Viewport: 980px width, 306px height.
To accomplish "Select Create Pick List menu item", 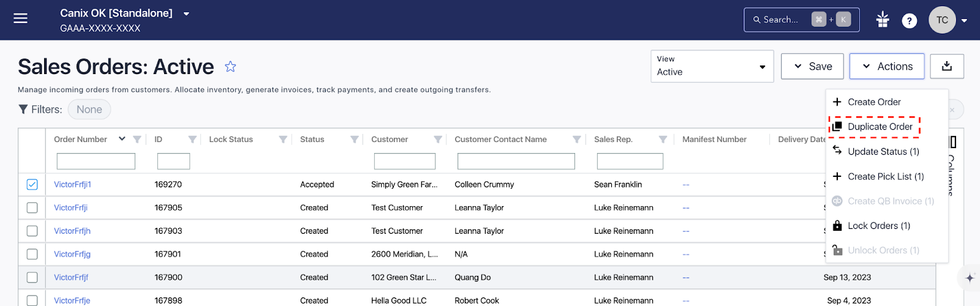I will [x=885, y=176].
